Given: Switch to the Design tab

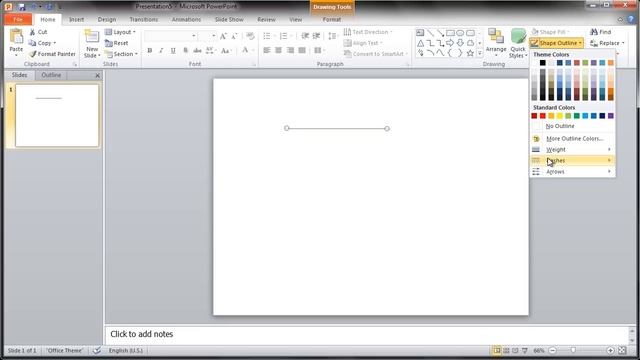Looking at the screenshot, I should click(x=107, y=20).
